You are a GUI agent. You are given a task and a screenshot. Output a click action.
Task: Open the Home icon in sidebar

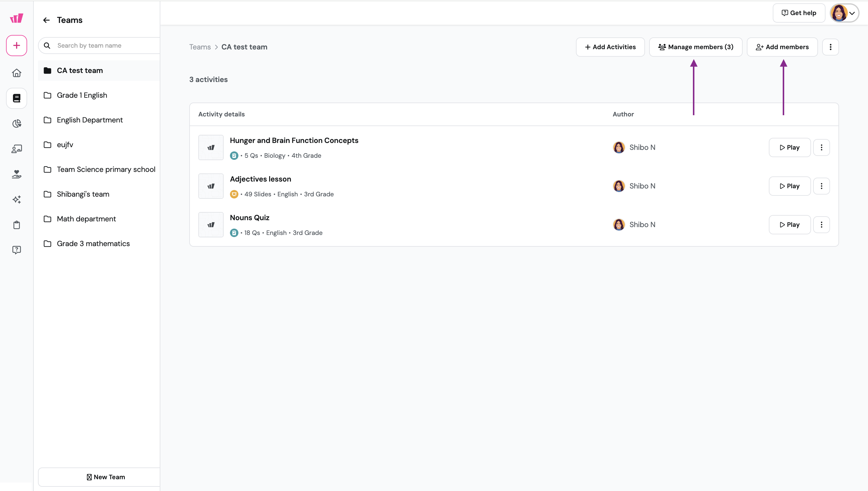(x=17, y=73)
